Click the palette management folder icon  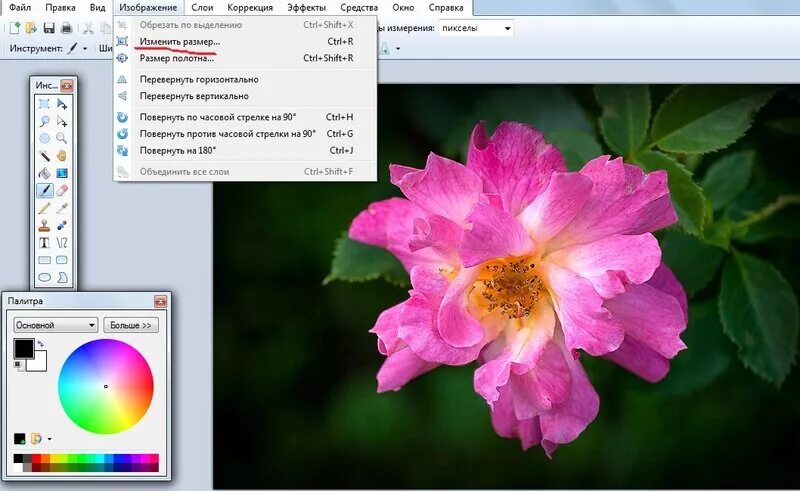pyautogui.click(x=36, y=438)
